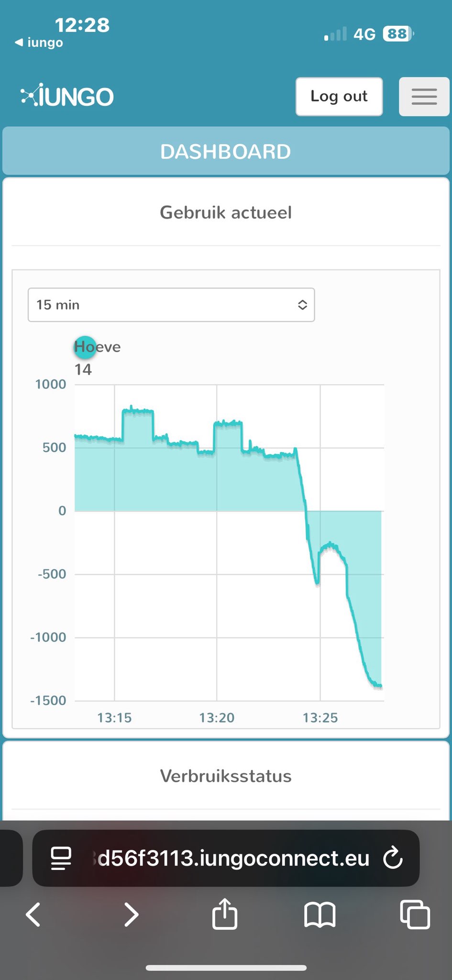Open the Safari share sheet
The image size is (452, 980).
click(224, 913)
